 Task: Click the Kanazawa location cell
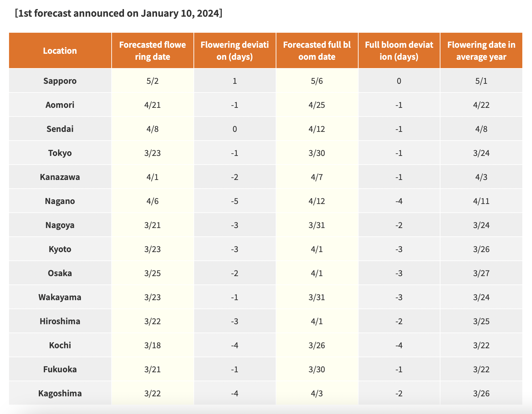[60, 177]
